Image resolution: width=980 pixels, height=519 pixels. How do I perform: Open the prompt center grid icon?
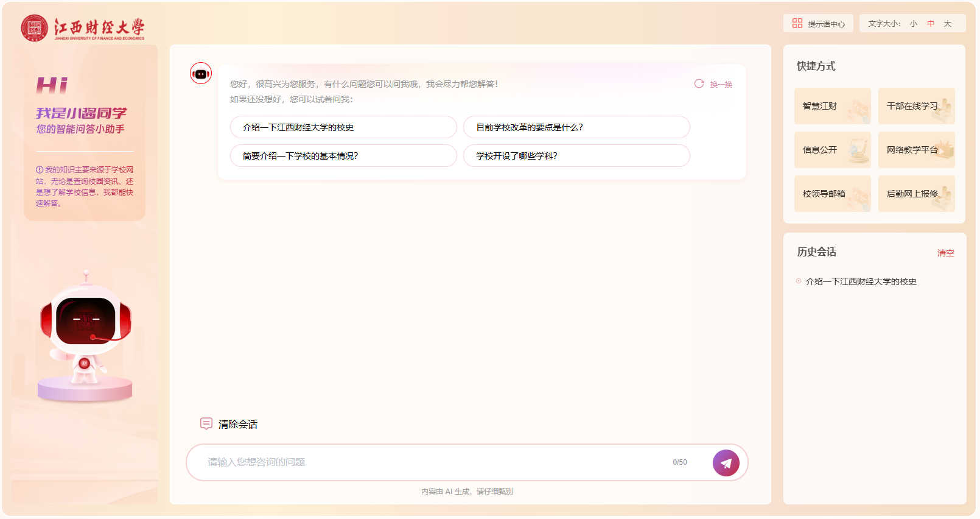click(x=797, y=23)
